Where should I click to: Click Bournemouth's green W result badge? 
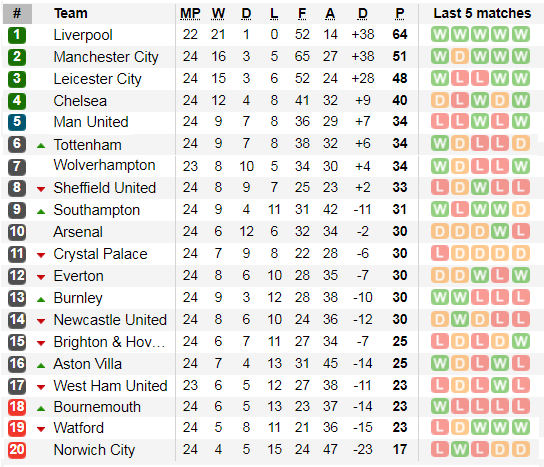[x=440, y=407]
